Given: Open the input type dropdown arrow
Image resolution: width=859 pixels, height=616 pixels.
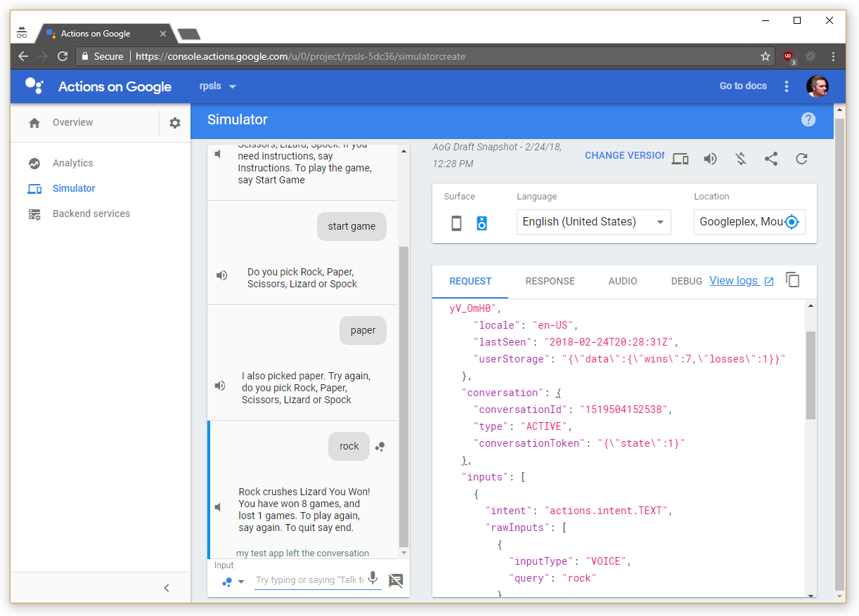Looking at the screenshot, I should pyautogui.click(x=241, y=582).
